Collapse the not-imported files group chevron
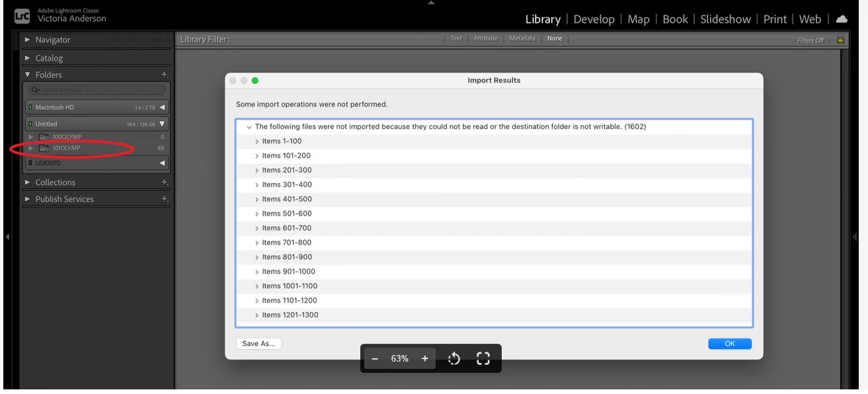 [249, 127]
